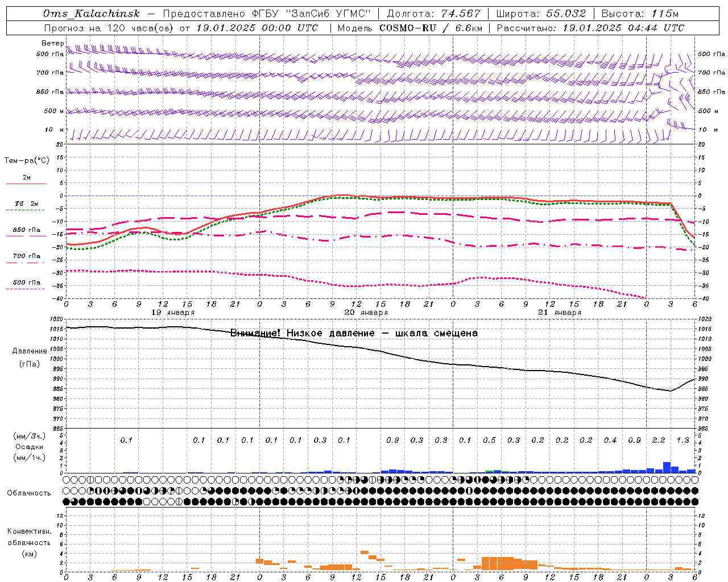Click the left 10 м wind level label
The height and width of the screenshot is (582, 728).
pyautogui.click(x=55, y=130)
